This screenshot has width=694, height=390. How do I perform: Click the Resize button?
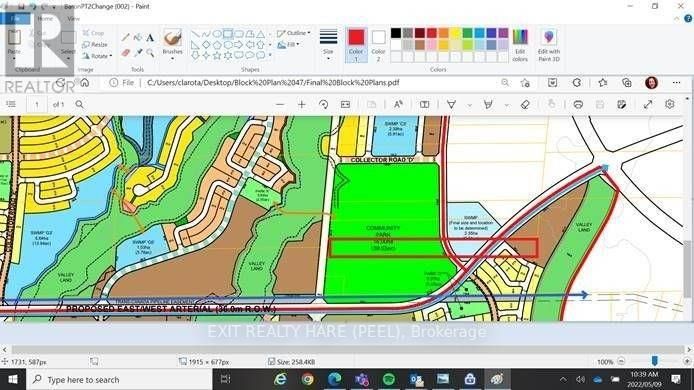pyautogui.click(x=95, y=45)
